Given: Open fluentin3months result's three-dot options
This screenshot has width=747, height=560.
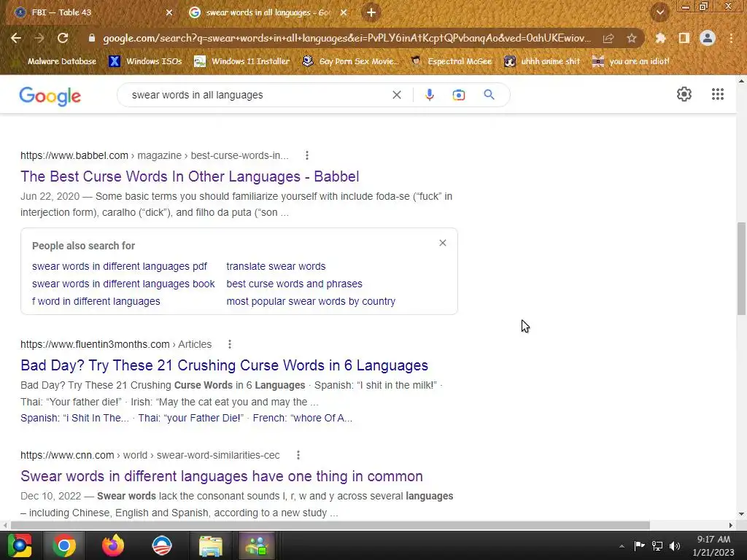Looking at the screenshot, I should [x=230, y=344].
